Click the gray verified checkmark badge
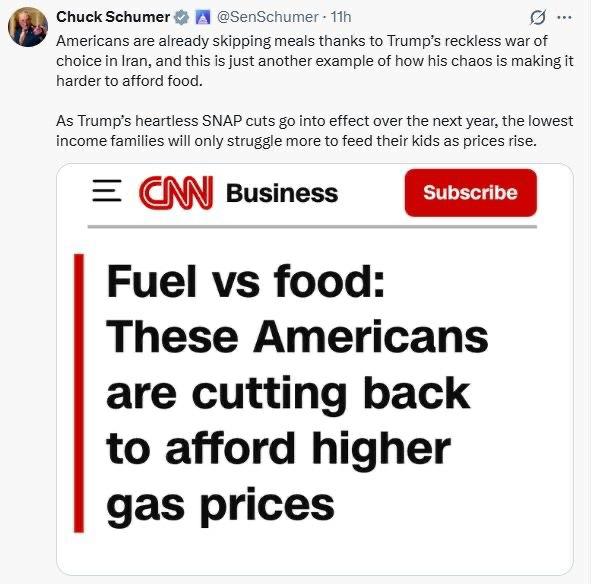The image size is (606, 584). coord(181,17)
